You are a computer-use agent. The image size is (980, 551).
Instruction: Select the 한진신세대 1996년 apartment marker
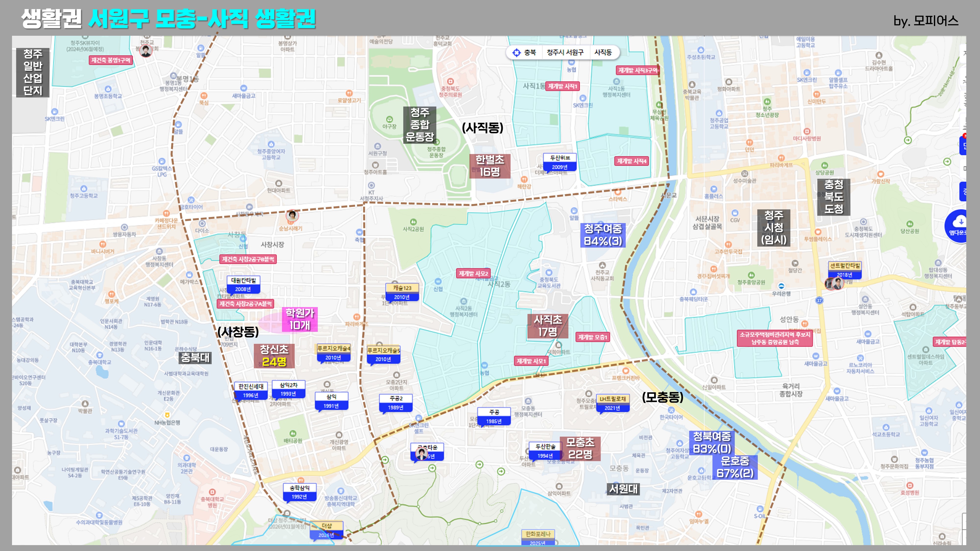click(251, 391)
